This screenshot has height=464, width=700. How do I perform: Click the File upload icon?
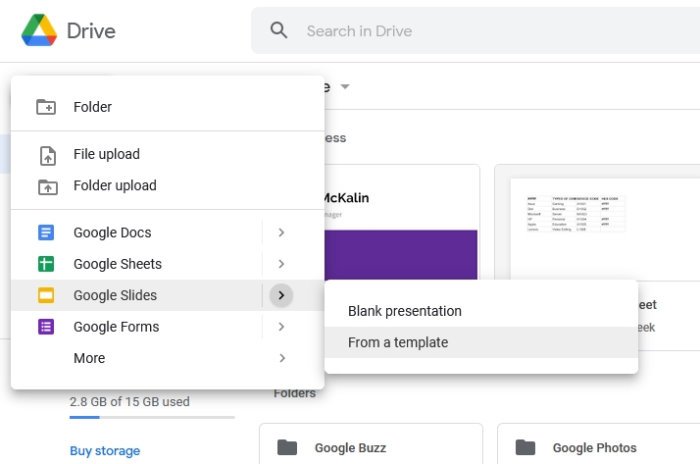pos(46,155)
